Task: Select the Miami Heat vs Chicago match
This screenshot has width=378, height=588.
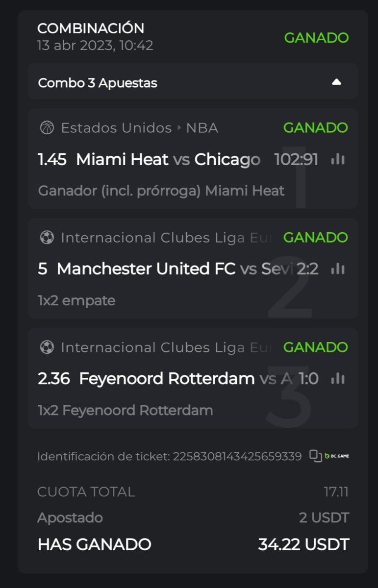Action: click(168, 159)
